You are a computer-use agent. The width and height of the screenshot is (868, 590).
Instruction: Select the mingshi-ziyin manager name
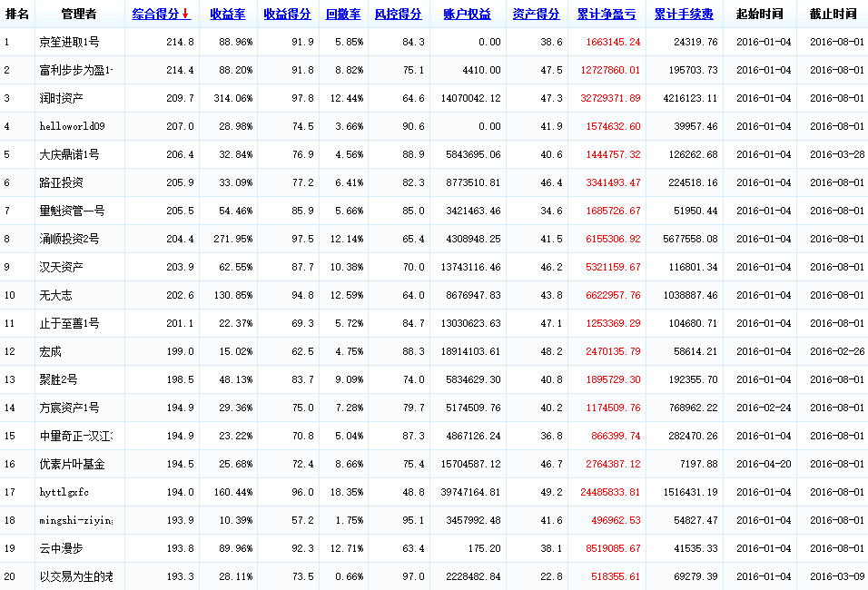coord(76,520)
